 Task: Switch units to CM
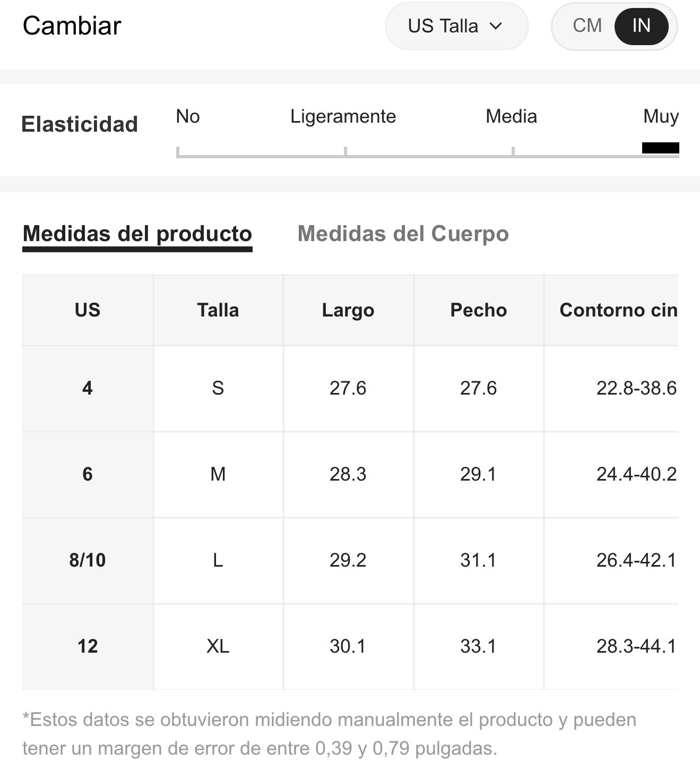pos(587,25)
